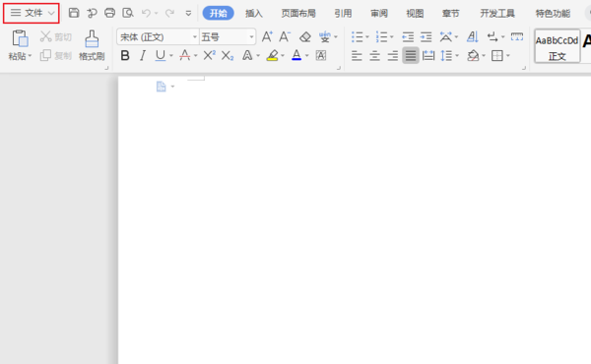Screen dimensions: 591x364
Task: Open the 审阅 tab
Action: coord(379,14)
